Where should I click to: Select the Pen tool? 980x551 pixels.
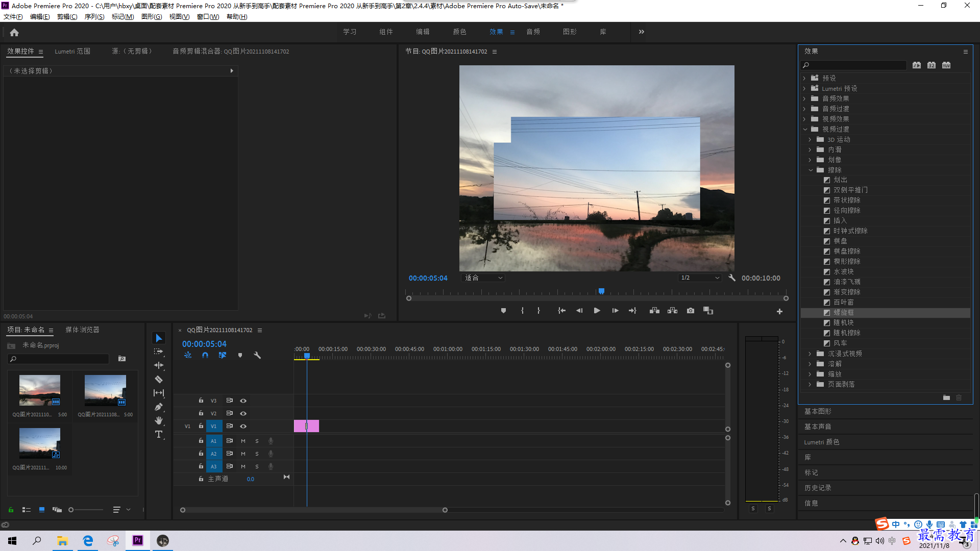(159, 407)
